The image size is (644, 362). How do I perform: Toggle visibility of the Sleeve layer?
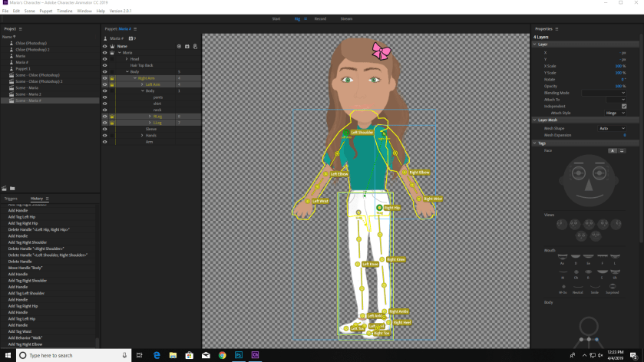(x=105, y=129)
